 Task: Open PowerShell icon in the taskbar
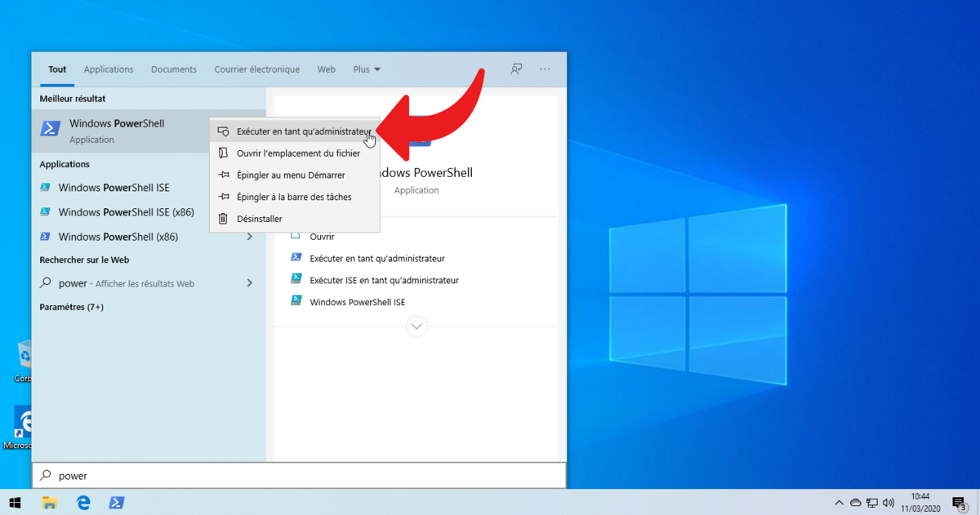117,502
